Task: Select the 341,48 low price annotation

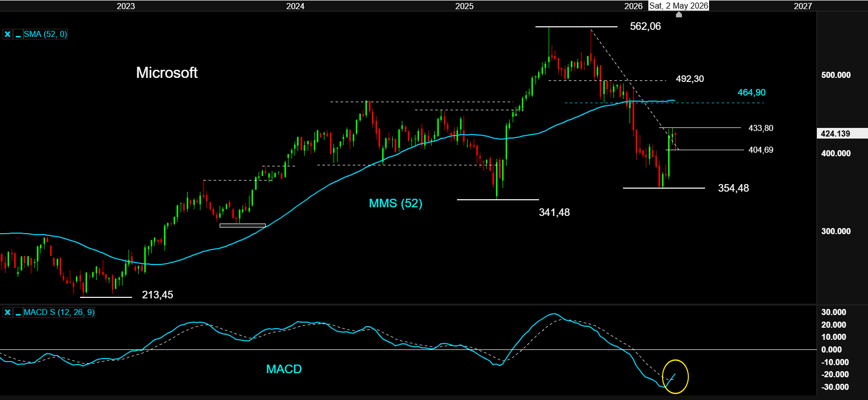Action: tap(554, 212)
